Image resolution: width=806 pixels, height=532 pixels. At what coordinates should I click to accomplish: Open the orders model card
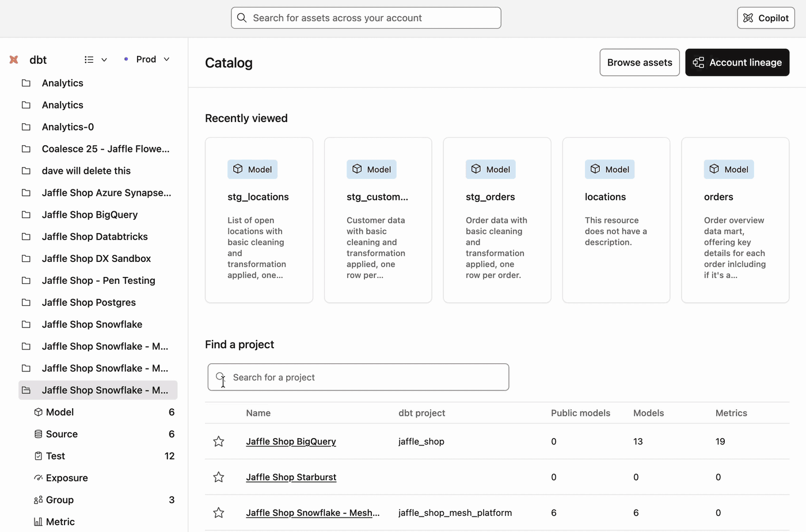pyautogui.click(x=735, y=220)
